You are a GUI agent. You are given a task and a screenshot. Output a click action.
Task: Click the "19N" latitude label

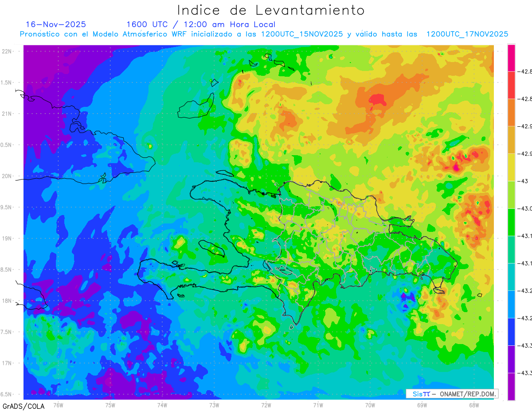tap(8, 239)
